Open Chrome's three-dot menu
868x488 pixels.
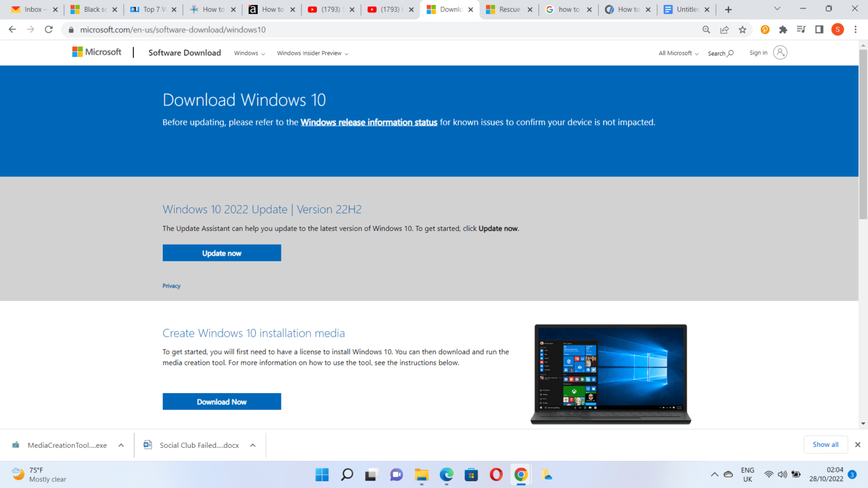856,29
